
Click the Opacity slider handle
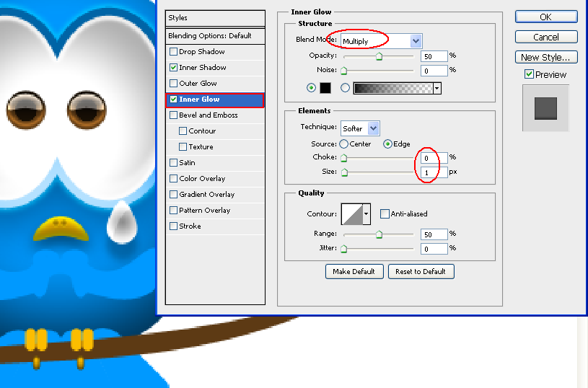pos(379,56)
